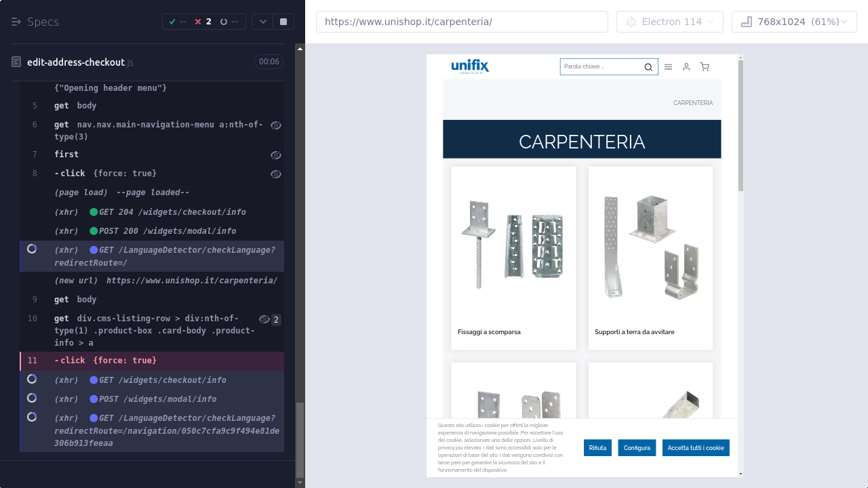This screenshot has width=868, height=488.
Task: Click the stop test run button
Action: [x=283, y=22]
